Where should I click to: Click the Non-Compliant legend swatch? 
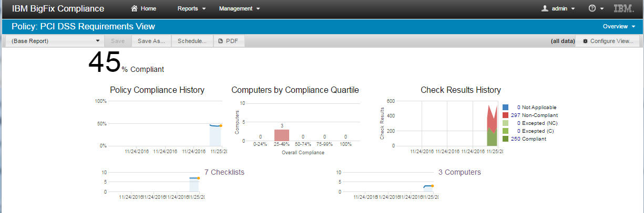(505, 115)
